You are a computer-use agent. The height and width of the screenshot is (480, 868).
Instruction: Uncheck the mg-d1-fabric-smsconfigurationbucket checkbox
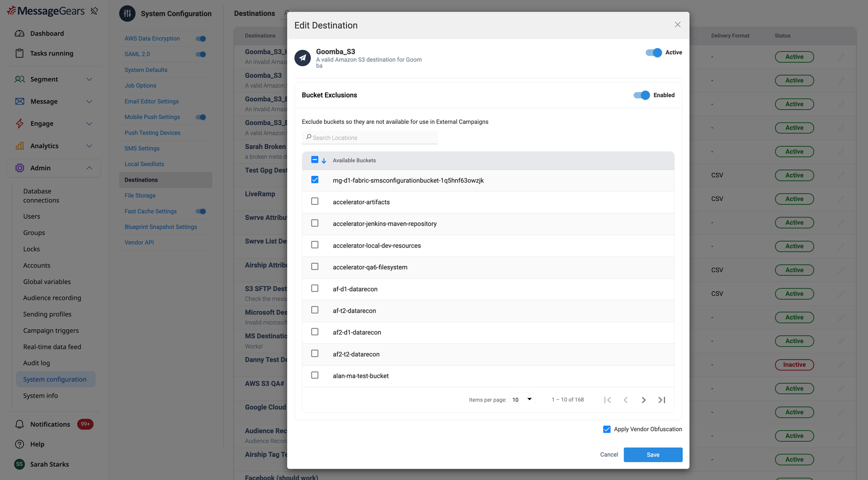click(315, 180)
